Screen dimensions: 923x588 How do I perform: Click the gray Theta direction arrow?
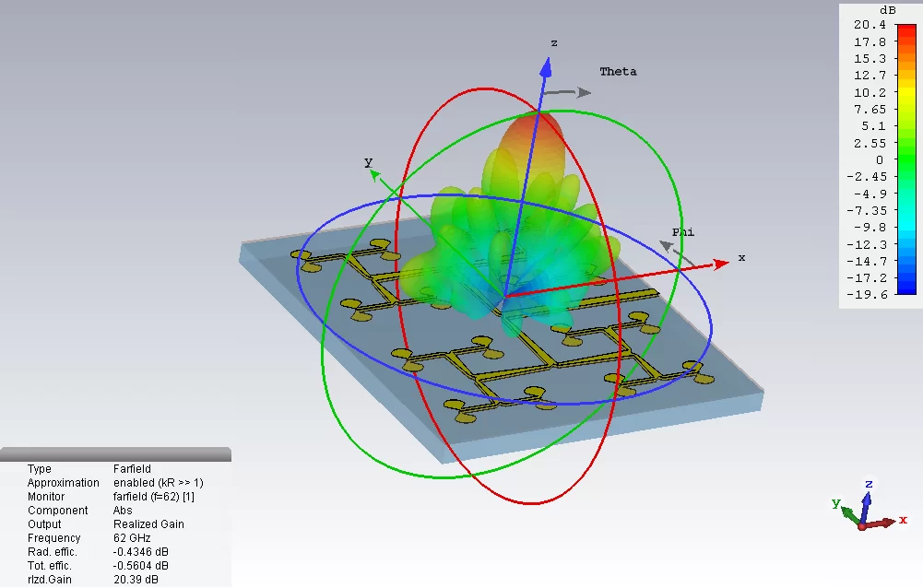click(x=566, y=92)
